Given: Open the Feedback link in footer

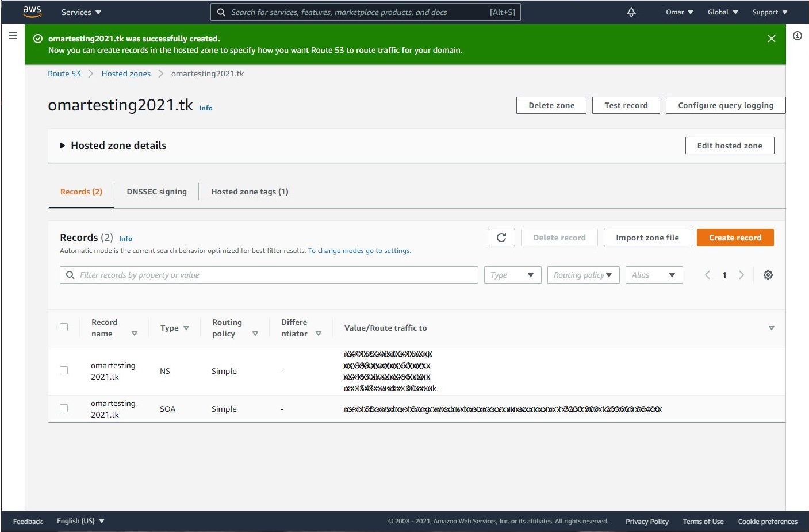Looking at the screenshot, I should coord(28,522).
